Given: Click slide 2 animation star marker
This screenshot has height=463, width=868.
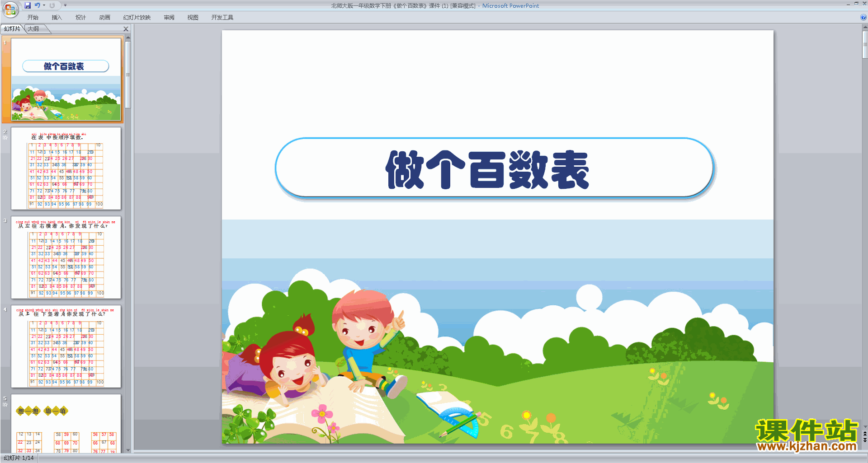Looking at the screenshot, I should [5, 138].
